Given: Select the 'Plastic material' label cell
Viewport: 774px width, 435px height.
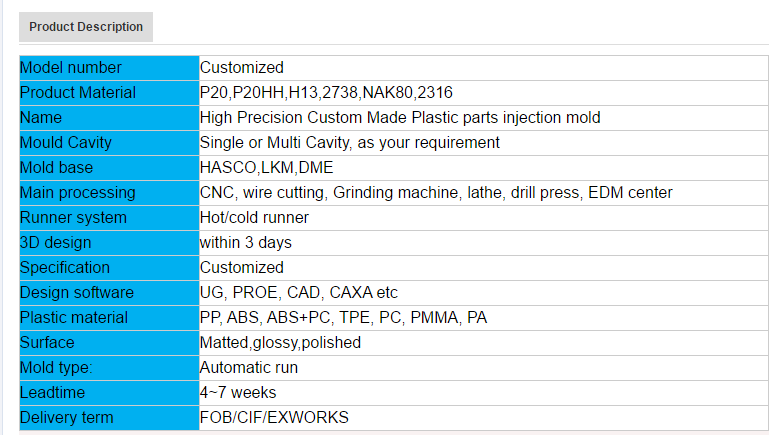Looking at the screenshot, I should point(109,318).
